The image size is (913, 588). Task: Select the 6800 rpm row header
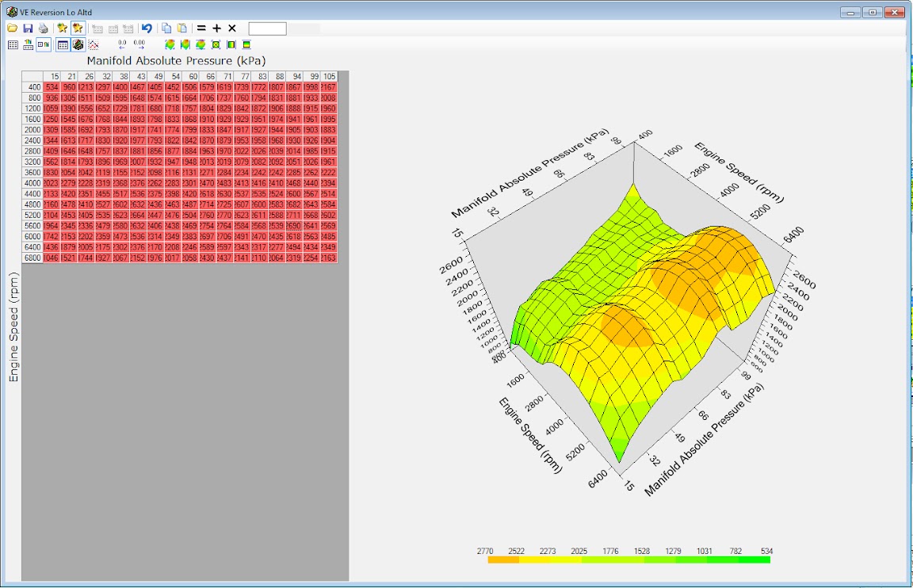tap(32, 258)
